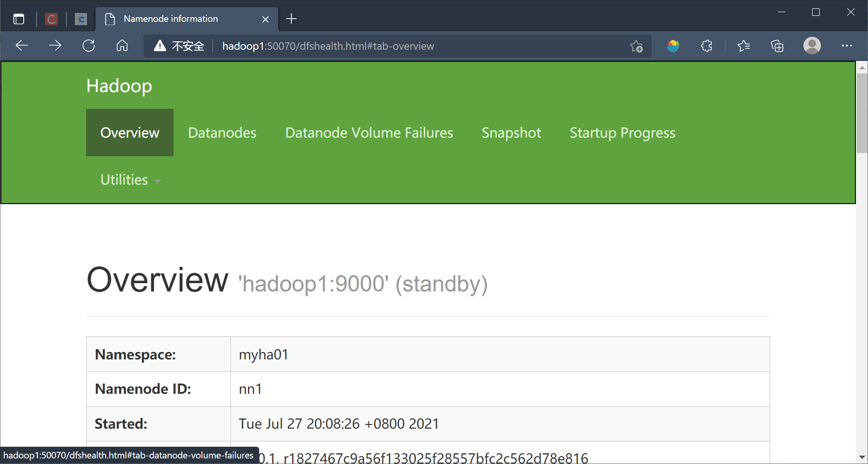Screen dimensions: 868x464
Task: Open the Favorites list
Action: click(x=744, y=46)
